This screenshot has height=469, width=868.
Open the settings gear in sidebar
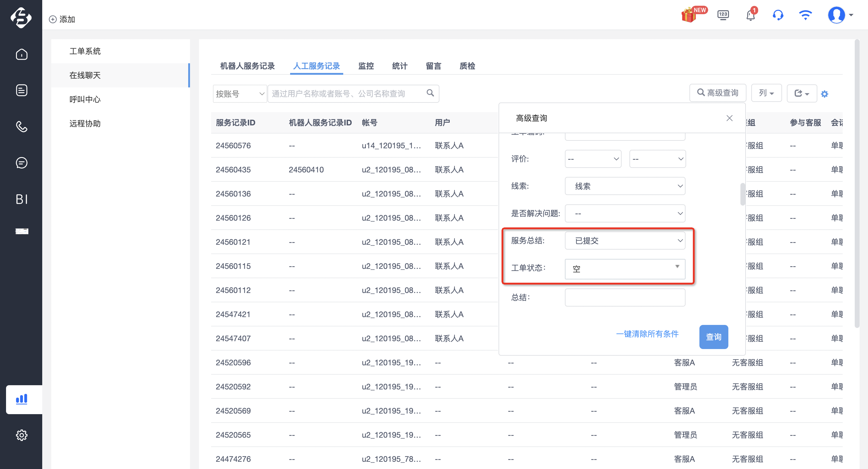pyautogui.click(x=22, y=435)
